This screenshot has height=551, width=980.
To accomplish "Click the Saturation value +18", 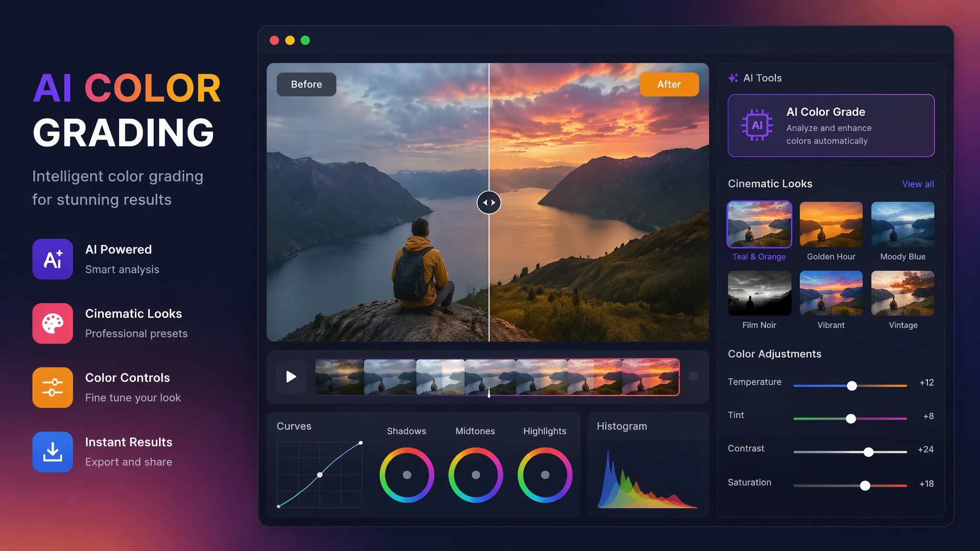I will (x=926, y=484).
